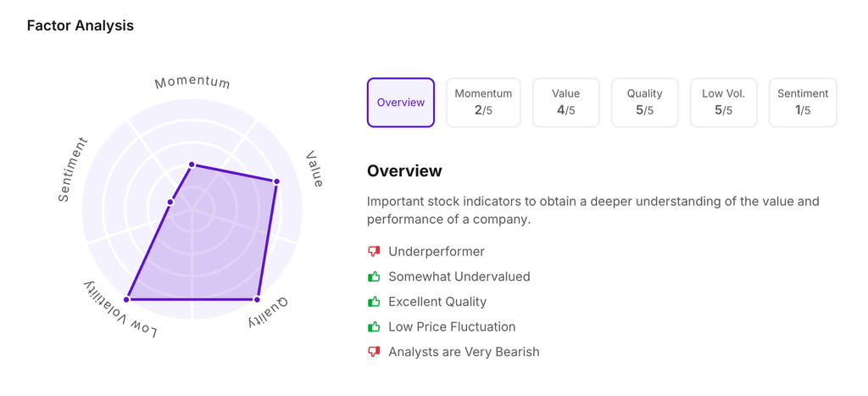Click thumbs-up icon beside Somewhat Undervalued

click(x=374, y=276)
